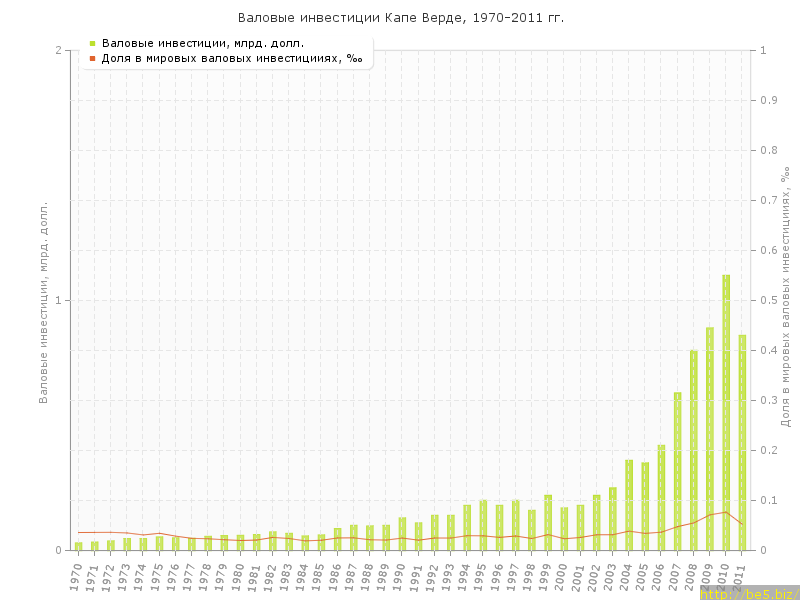
Task: Click the left y-axis value 1
Action: coord(58,300)
